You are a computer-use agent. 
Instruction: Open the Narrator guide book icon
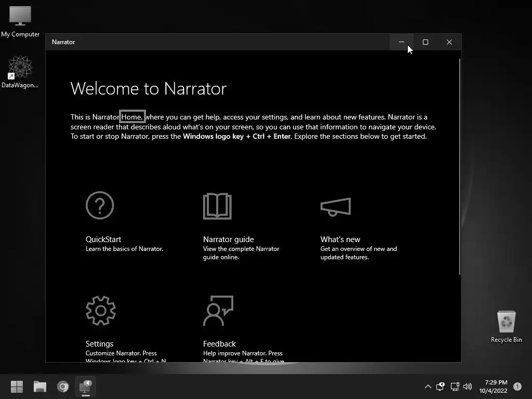coord(217,206)
